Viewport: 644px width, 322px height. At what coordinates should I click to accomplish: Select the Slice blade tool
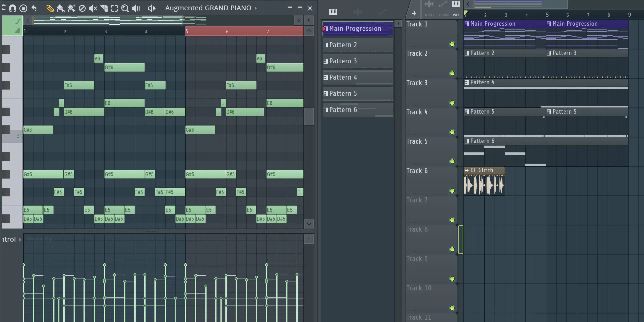pos(104,8)
